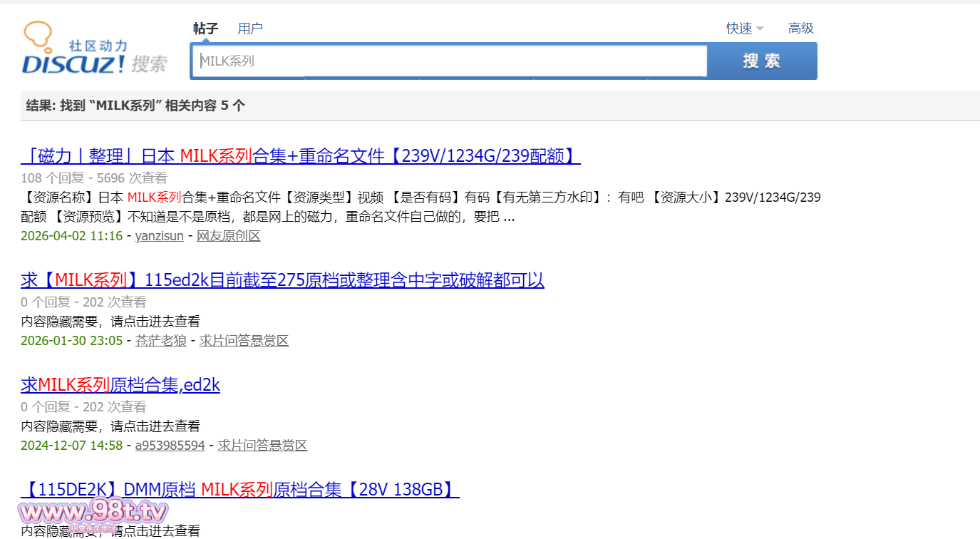Open author 苍茫老狼 profile
Screen dimensions: 980x539
tap(161, 341)
